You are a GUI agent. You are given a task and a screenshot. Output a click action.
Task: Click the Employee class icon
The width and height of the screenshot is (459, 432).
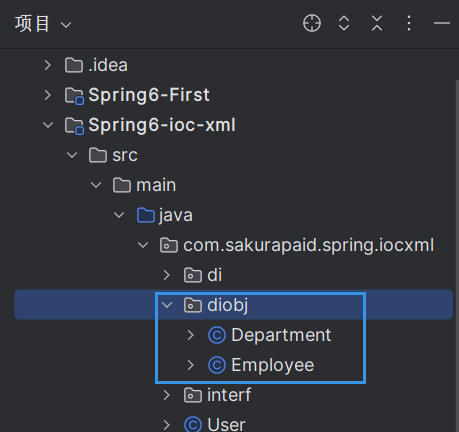click(217, 365)
